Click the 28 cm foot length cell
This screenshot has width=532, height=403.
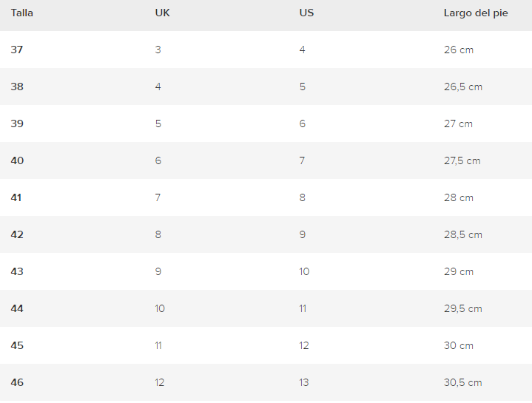[458, 197]
